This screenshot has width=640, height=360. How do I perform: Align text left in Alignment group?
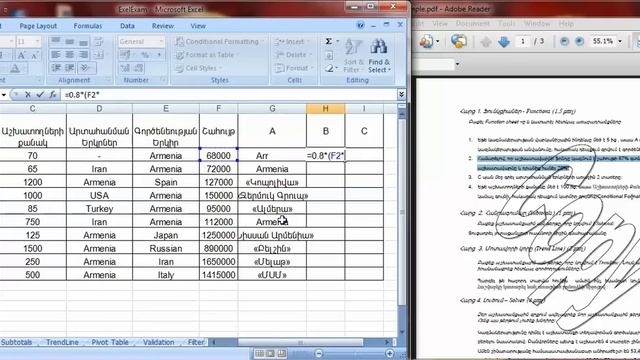pos(56,55)
